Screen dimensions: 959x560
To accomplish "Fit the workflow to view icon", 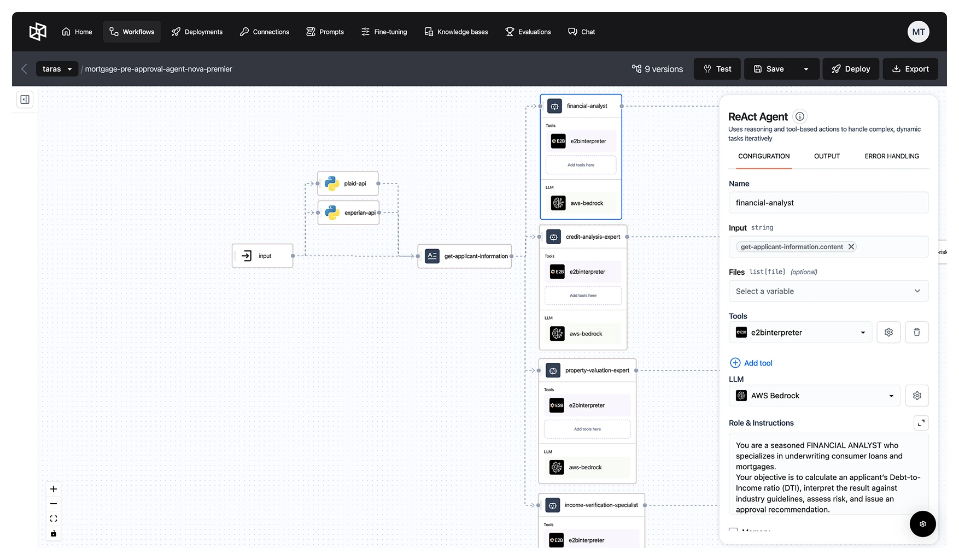I will [54, 518].
